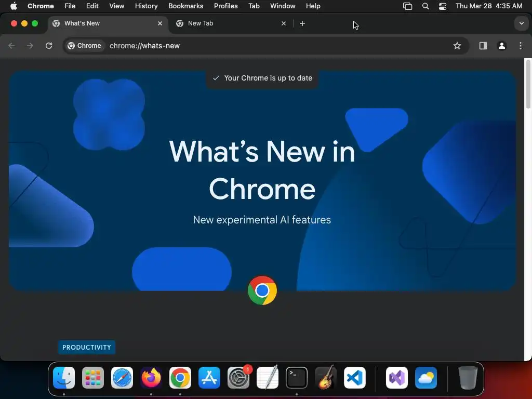The image size is (532, 399).
Task: Open the Chrome application menu
Action: click(x=41, y=6)
